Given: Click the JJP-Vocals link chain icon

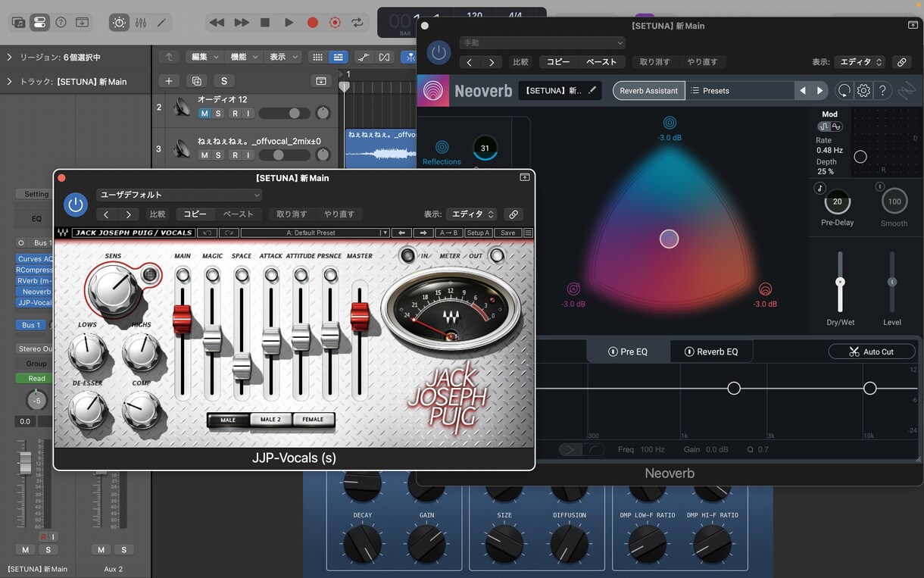Looking at the screenshot, I should coord(514,214).
